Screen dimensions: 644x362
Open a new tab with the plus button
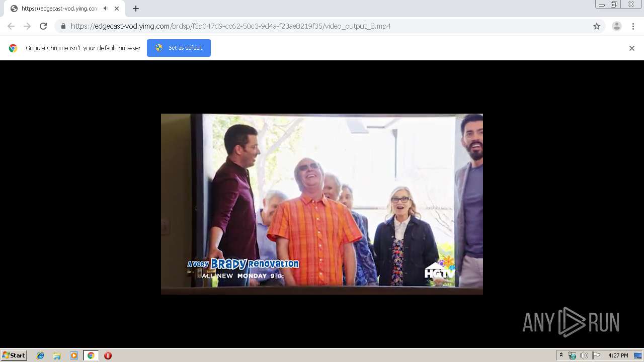click(x=136, y=9)
